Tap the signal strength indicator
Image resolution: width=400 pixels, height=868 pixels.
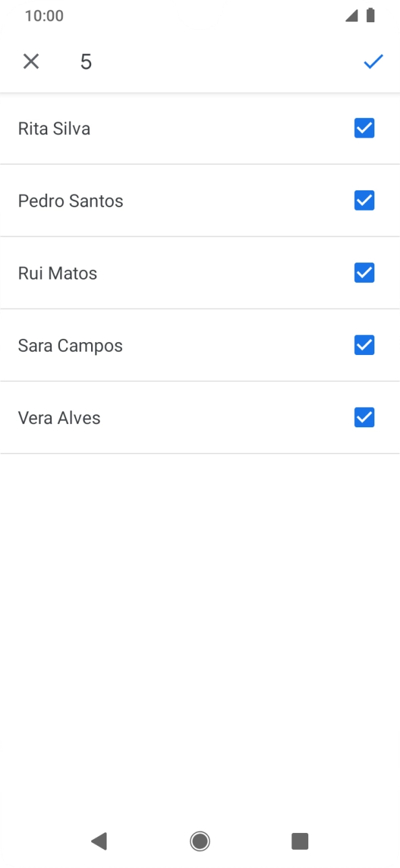[351, 15]
